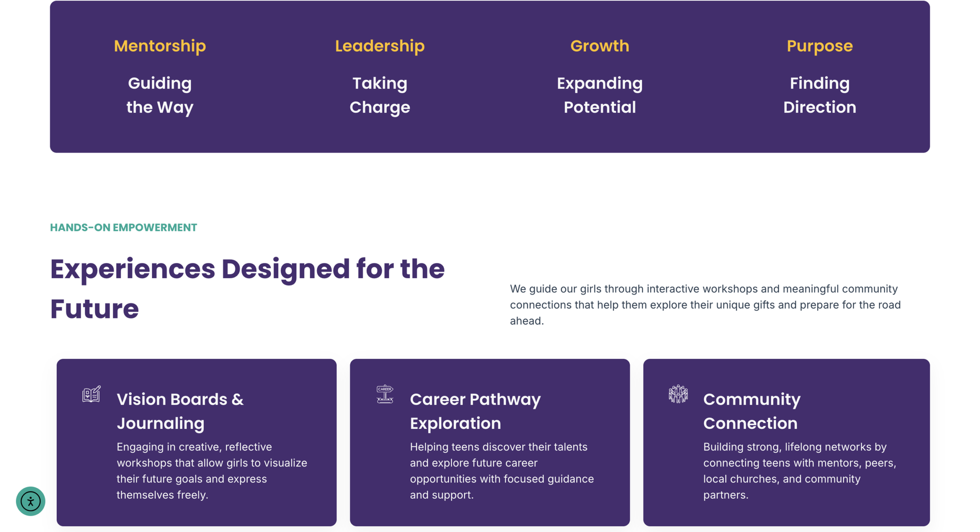This screenshot has height=532, width=980.
Task: Click the Hands-On Empowerment label
Action: click(124, 228)
